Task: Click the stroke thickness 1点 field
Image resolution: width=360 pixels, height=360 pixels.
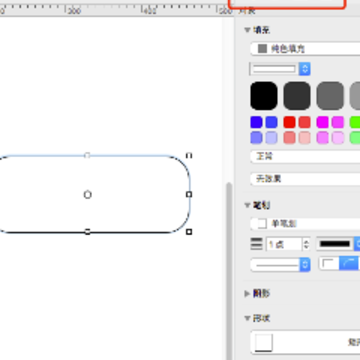Action: coord(284,244)
